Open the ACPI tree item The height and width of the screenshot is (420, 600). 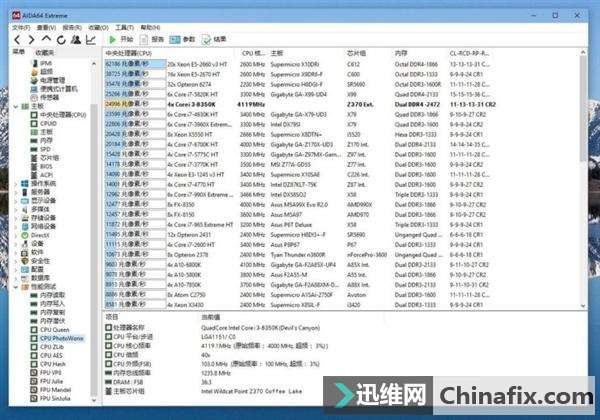46,175
